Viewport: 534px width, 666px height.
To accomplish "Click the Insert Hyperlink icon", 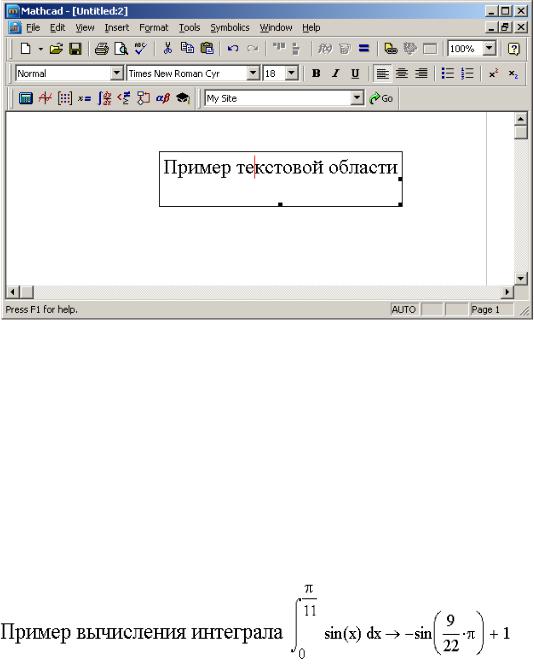I will point(391,48).
